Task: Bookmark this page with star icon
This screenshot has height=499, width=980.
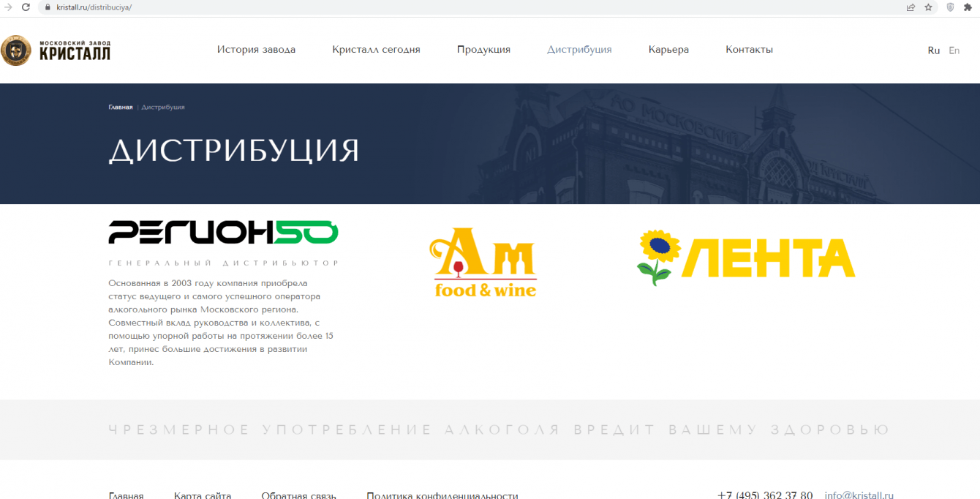Action: coord(929,7)
